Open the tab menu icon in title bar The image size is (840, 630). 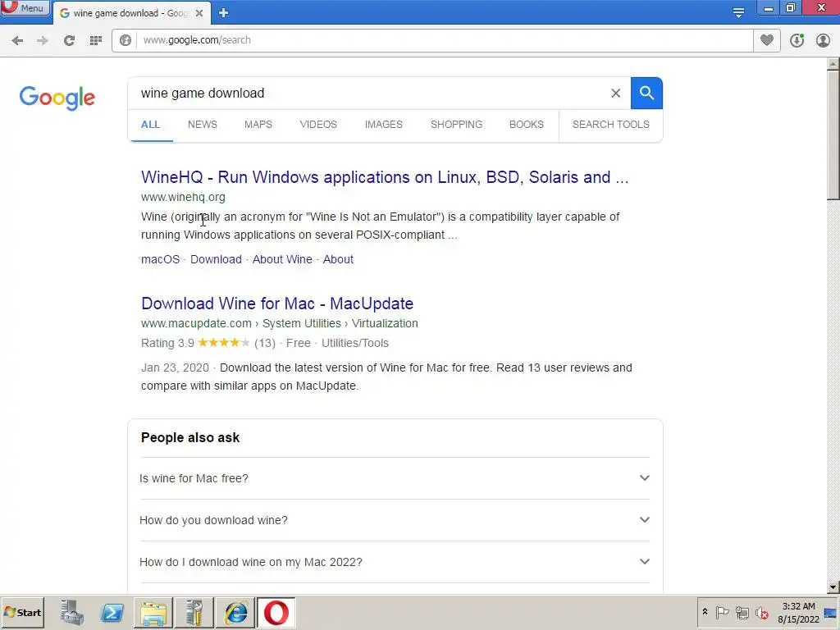[739, 12]
